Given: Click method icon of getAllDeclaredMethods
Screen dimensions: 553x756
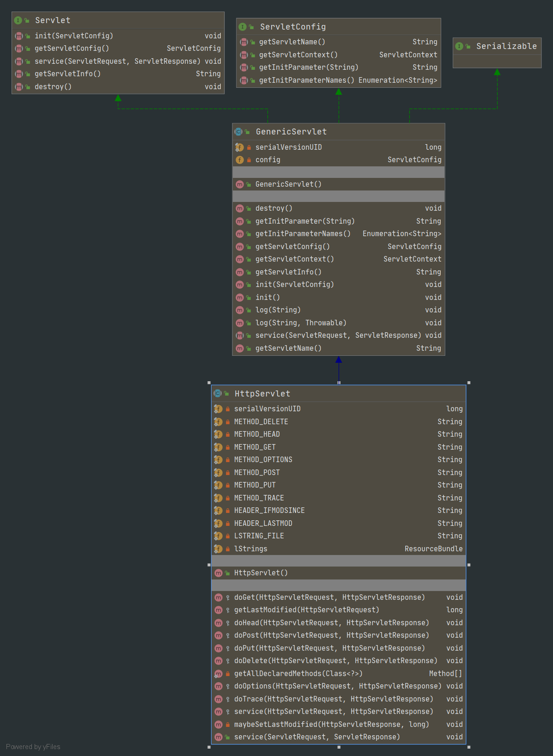Looking at the screenshot, I should pyautogui.click(x=219, y=674).
